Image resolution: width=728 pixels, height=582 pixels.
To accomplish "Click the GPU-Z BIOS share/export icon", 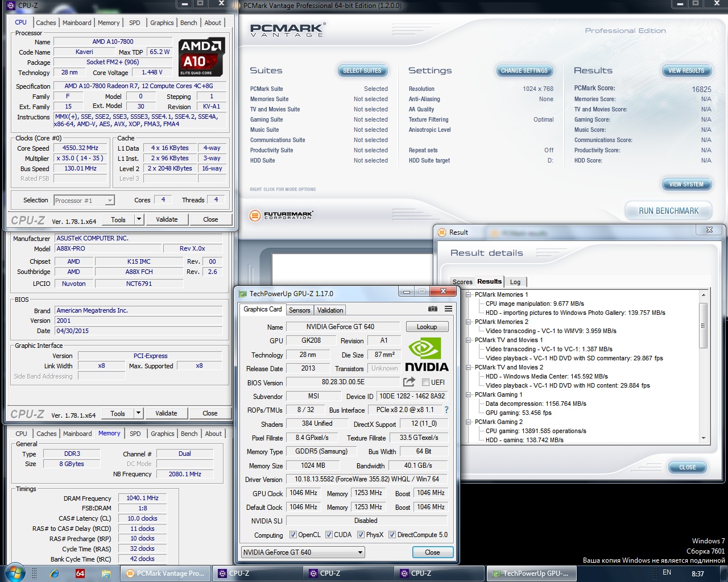I will tap(409, 382).
